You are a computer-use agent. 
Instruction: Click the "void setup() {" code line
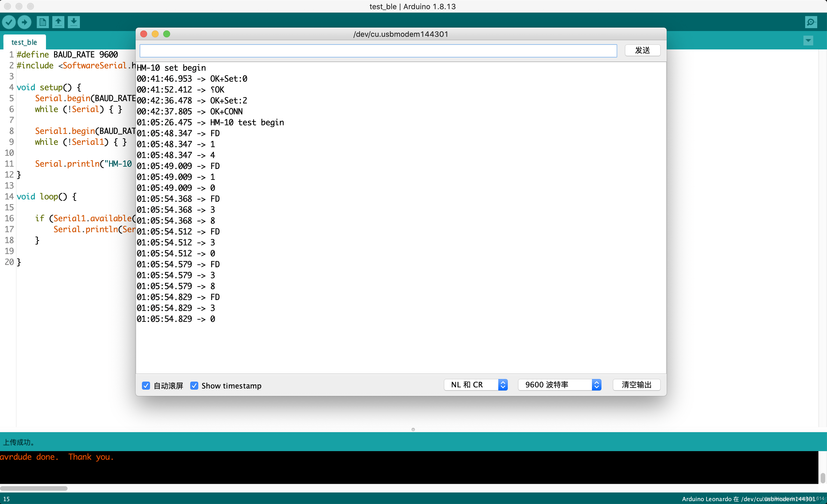[49, 87]
